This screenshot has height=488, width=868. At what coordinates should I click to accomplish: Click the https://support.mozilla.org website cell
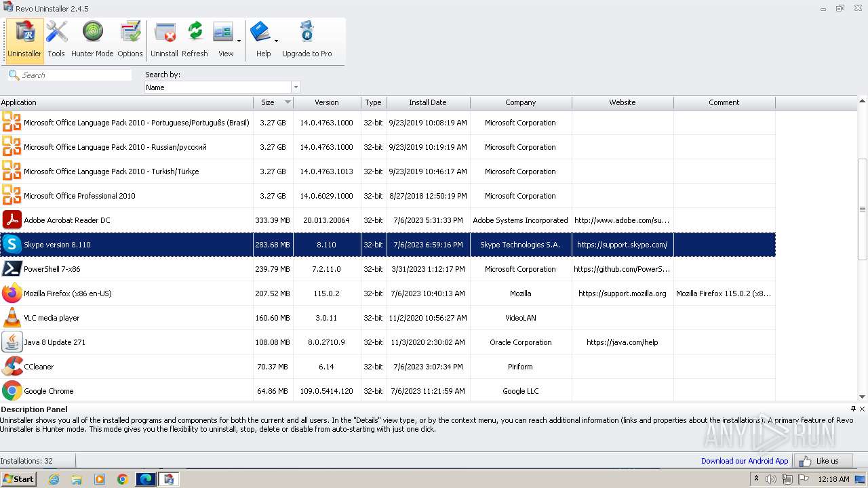pos(623,293)
